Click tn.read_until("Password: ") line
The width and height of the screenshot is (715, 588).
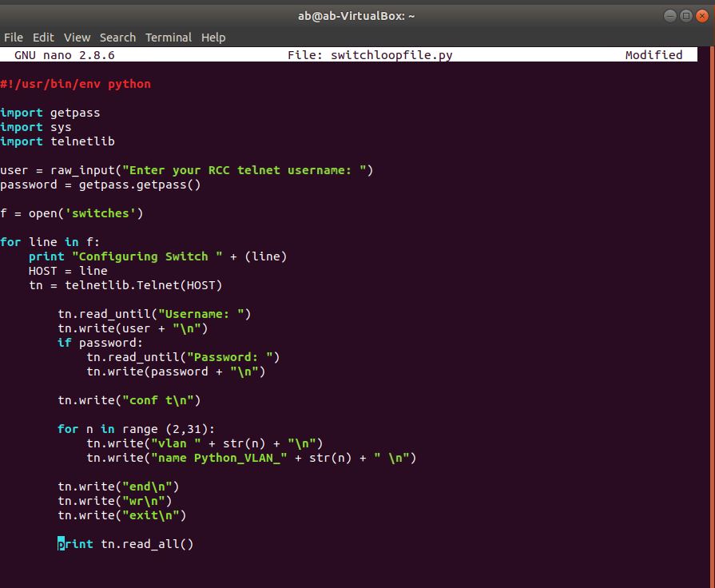183,357
